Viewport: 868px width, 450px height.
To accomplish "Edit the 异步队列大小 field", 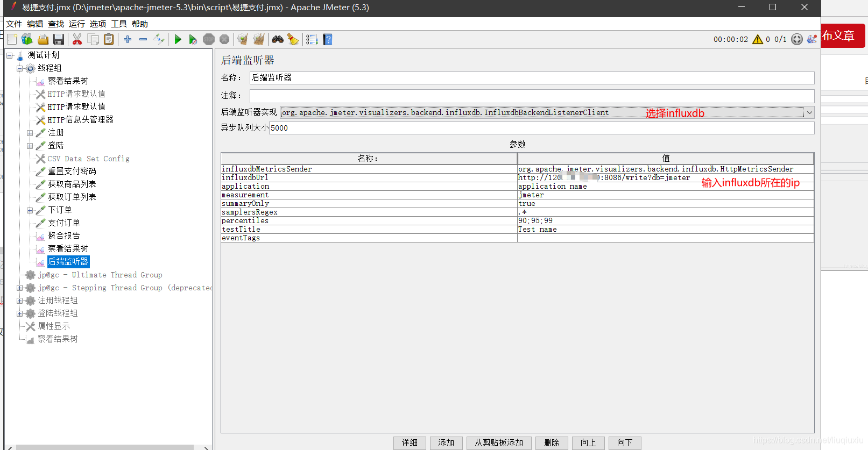I will (541, 128).
